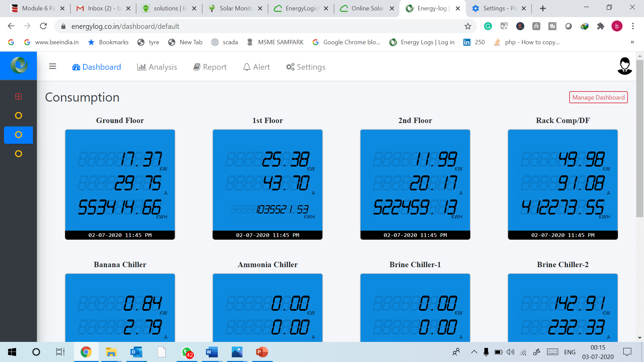
Task: Click the hamburger menu icon beside Dashboard
Action: 53,67
